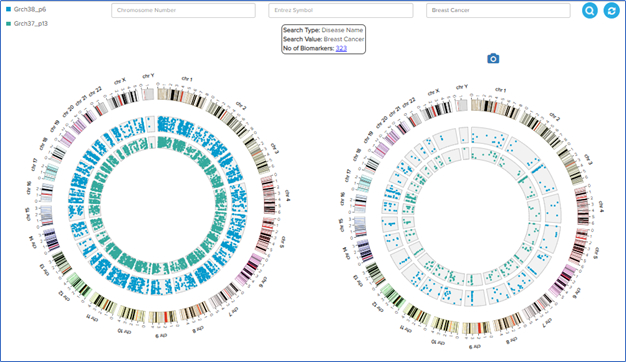Select chr X label on left circos plot

(x=120, y=81)
